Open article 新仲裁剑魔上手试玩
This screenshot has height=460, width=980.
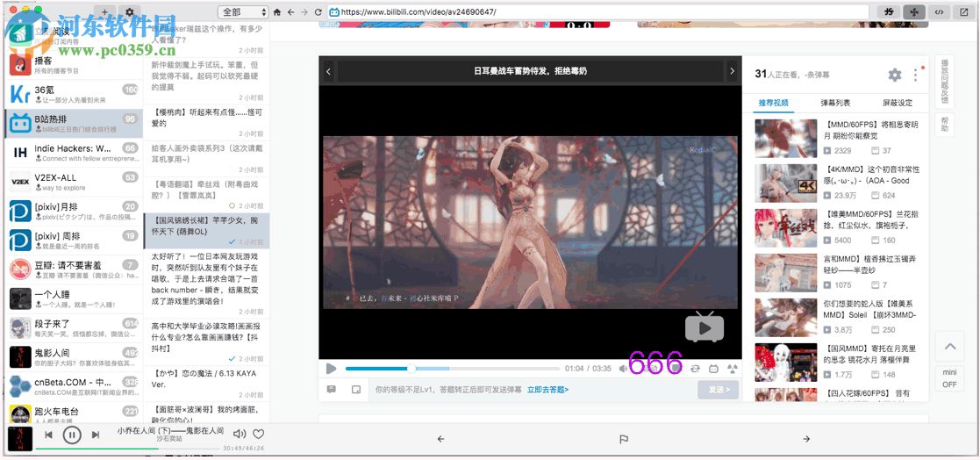[207, 82]
